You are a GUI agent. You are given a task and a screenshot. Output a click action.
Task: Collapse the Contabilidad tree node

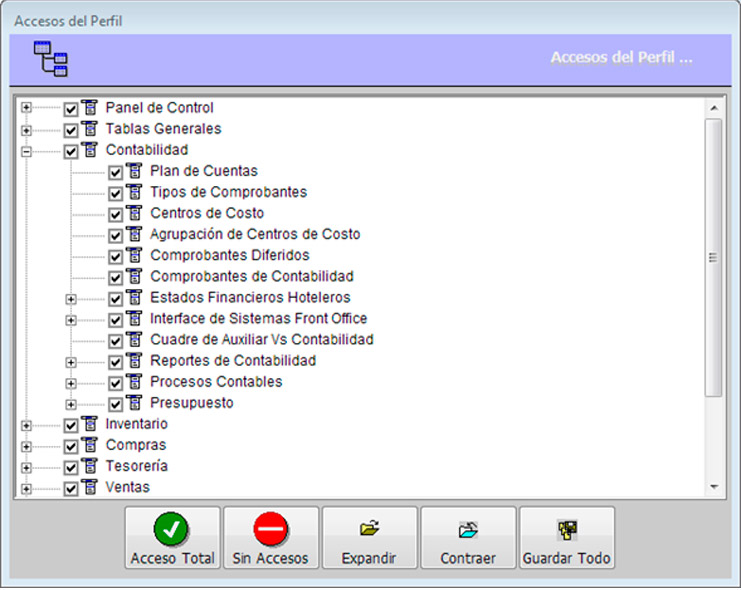(x=27, y=151)
